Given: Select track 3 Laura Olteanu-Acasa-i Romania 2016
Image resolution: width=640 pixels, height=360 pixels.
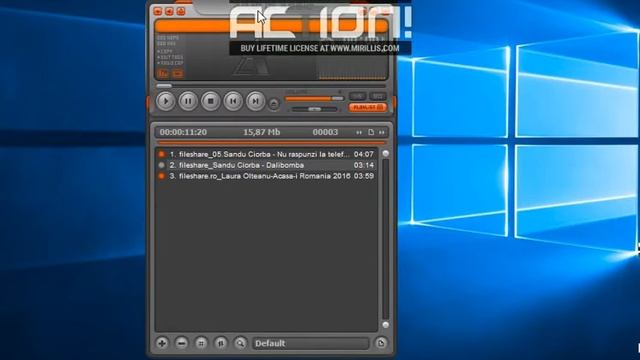Looking at the screenshot, I should click(266, 176).
